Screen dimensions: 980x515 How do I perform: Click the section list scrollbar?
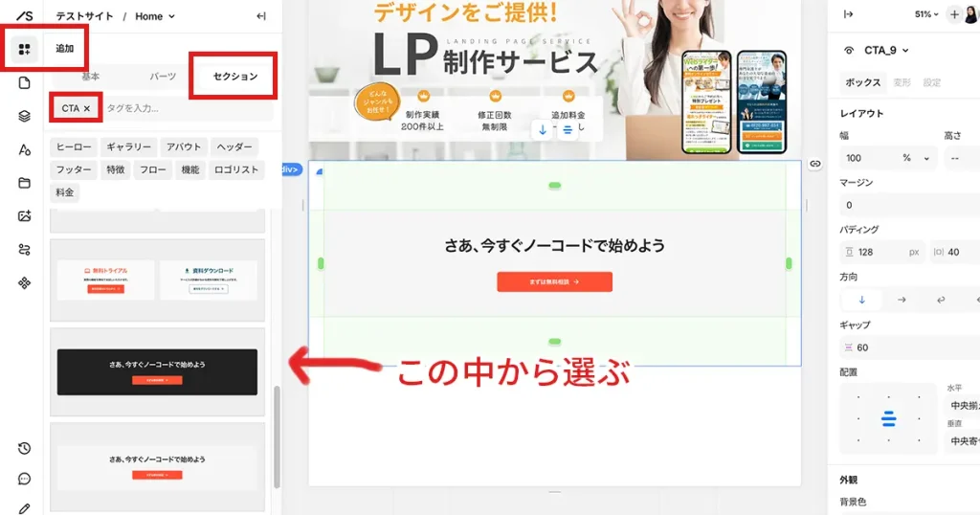277,437
